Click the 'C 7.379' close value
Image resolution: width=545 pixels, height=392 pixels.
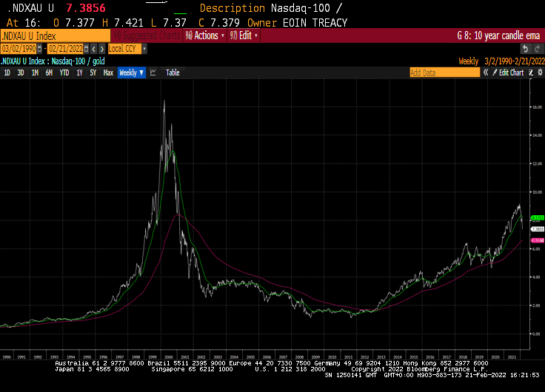click(x=219, y=23)
